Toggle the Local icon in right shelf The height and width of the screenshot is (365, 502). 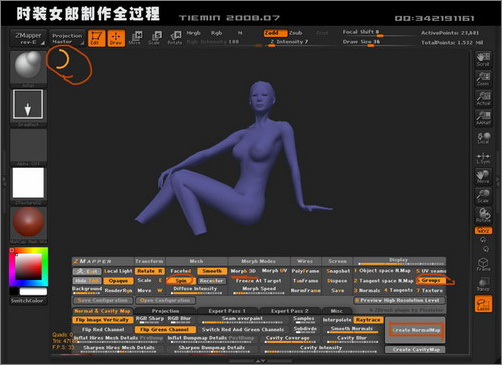pos(483,138)
